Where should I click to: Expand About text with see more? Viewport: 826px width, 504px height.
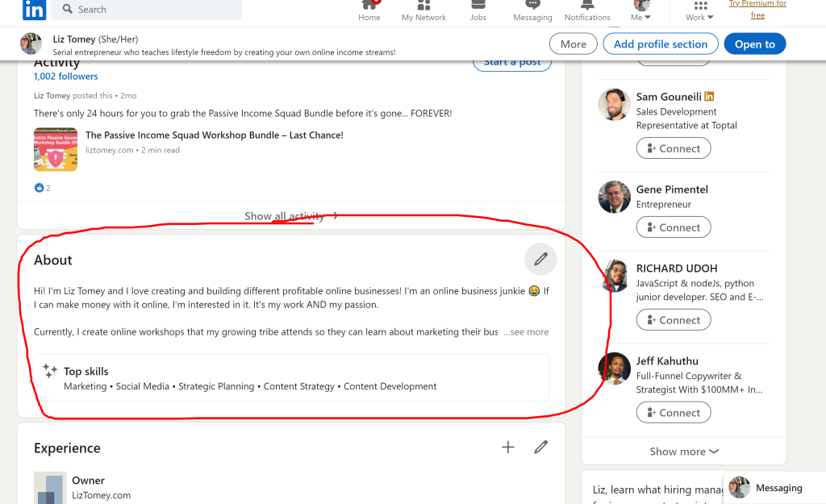pos(526,331)
